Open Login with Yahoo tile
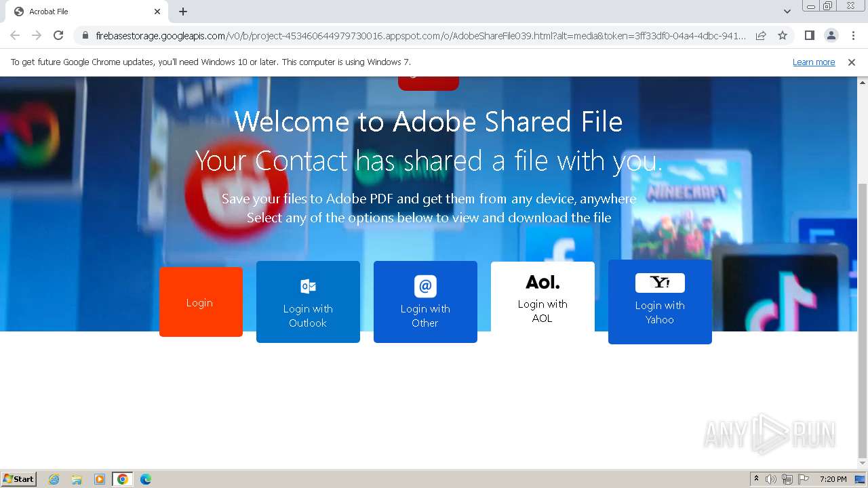Image resolution: width=868 pixels, height=488 pixels. click(660, 302)
